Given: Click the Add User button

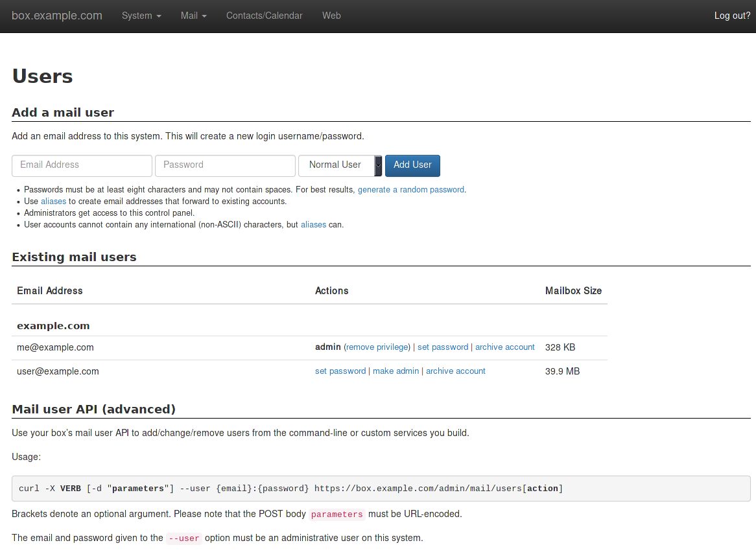Looking at the screenshot, I should [x=412, y=165].
